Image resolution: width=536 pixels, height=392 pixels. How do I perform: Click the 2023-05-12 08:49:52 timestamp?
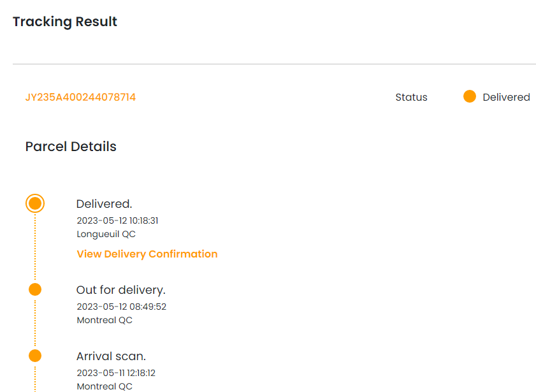[121, 307]
